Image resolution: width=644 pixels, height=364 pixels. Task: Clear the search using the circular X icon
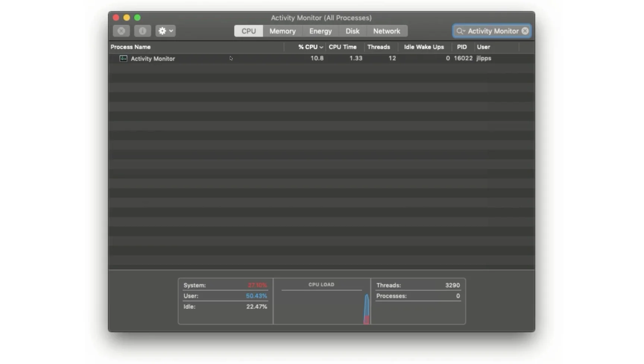coord(525,31)
